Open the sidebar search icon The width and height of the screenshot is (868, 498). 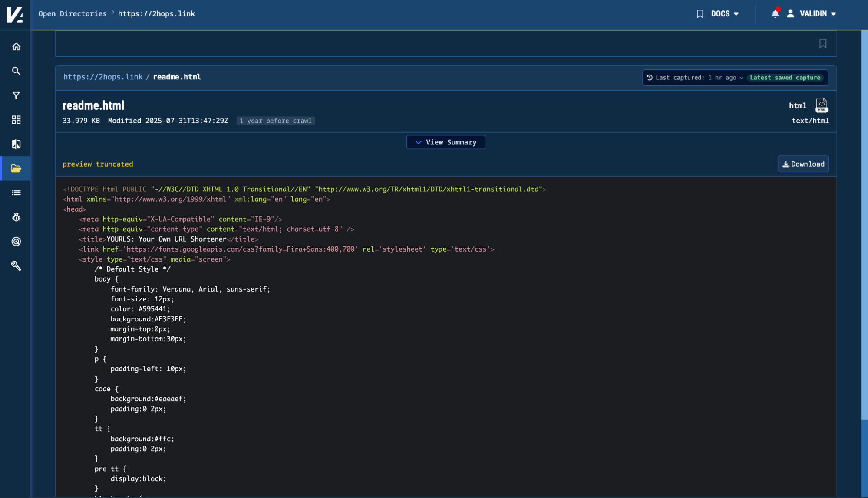(x=16, y=71)
